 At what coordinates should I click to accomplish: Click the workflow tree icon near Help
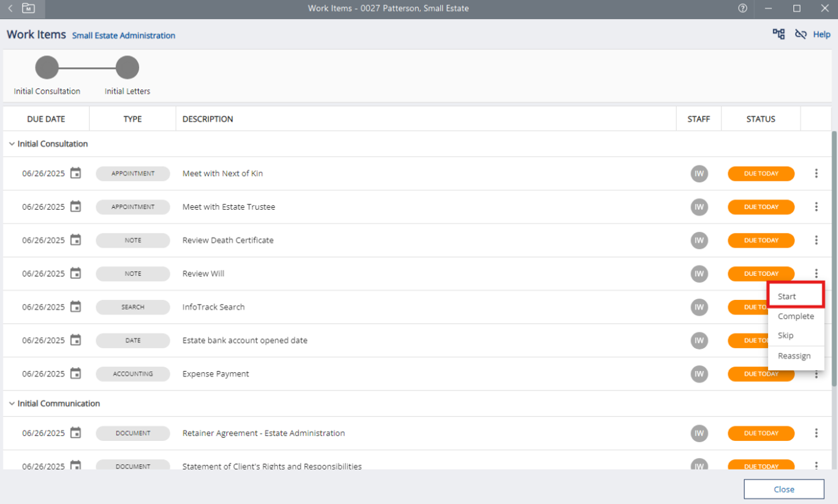point(779,34)
